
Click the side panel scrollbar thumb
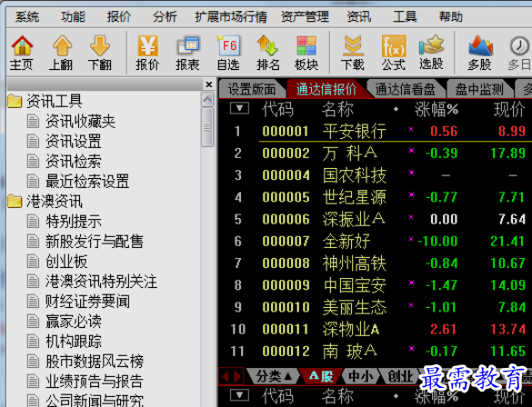(x=207, y=127)
